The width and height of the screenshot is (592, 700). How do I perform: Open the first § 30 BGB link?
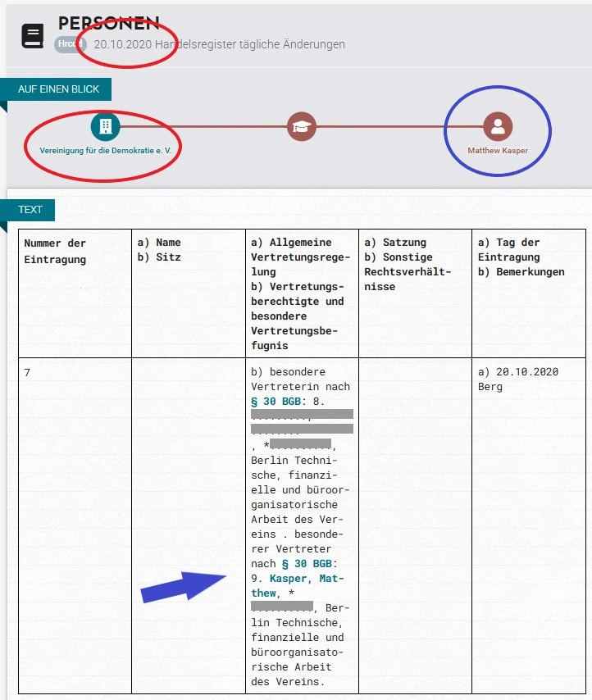point(276,402)
